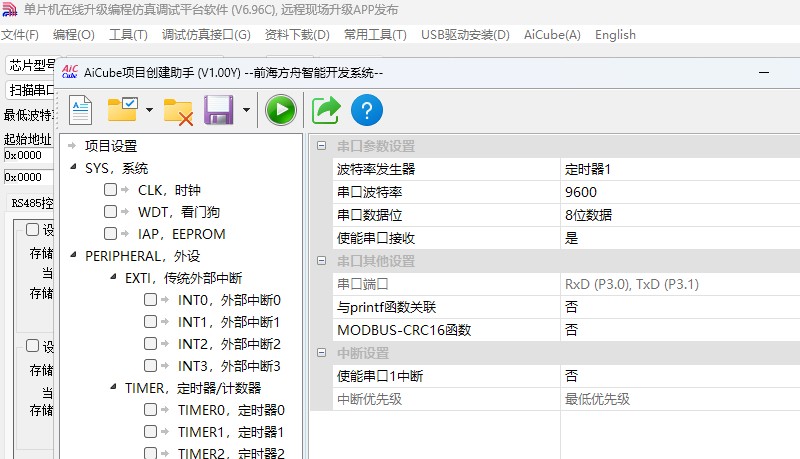Viewport: 800px width, 459px height.
Task: Select 项目设置 in the tree
Action: 110,146
